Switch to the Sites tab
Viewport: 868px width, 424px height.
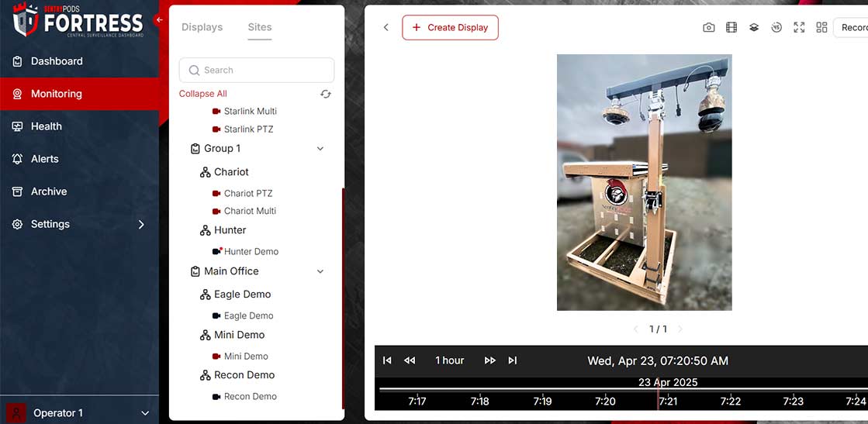click(260, 27)
